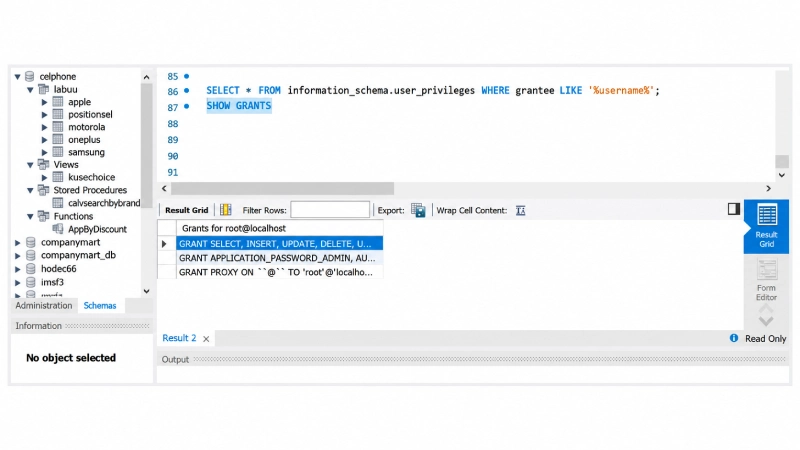800x450 pixels.
Task: Click the Grants for root@localhost header
Action: [279, 228]
